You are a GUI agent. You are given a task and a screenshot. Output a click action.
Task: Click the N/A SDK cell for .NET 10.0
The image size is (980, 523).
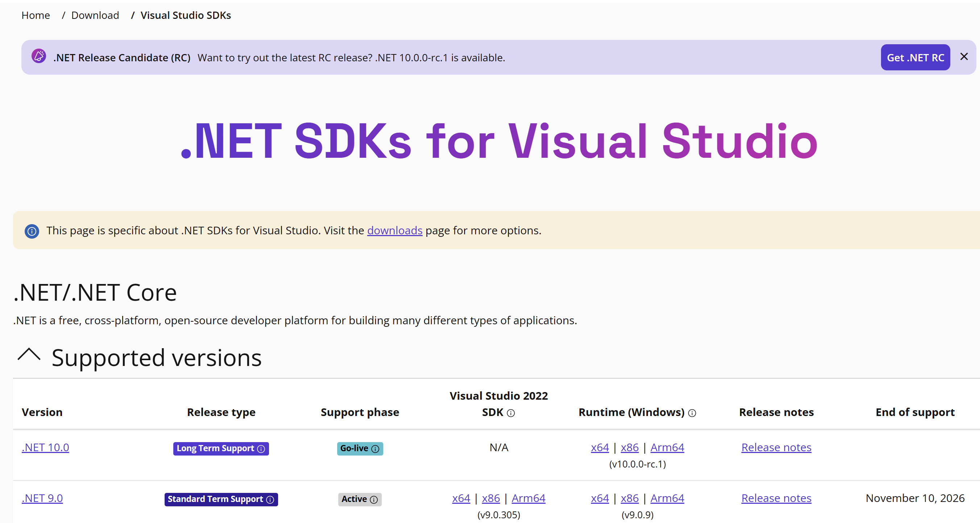click(x=499, y=447)
